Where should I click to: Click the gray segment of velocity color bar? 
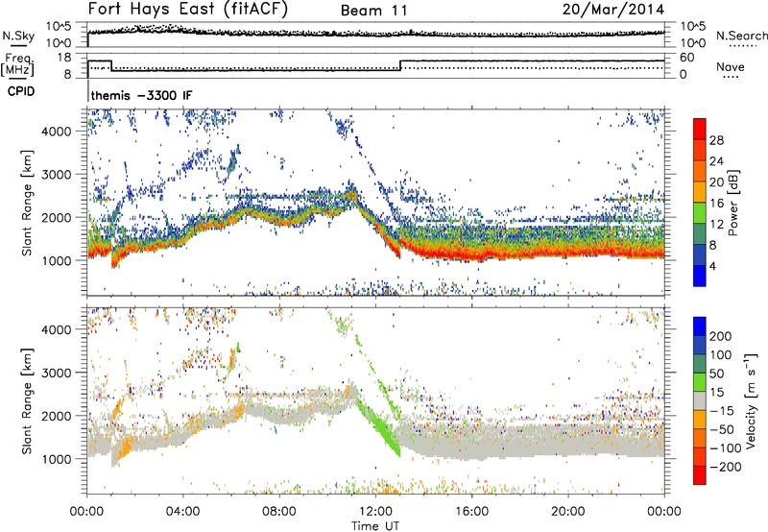click(x=700, y=400)
